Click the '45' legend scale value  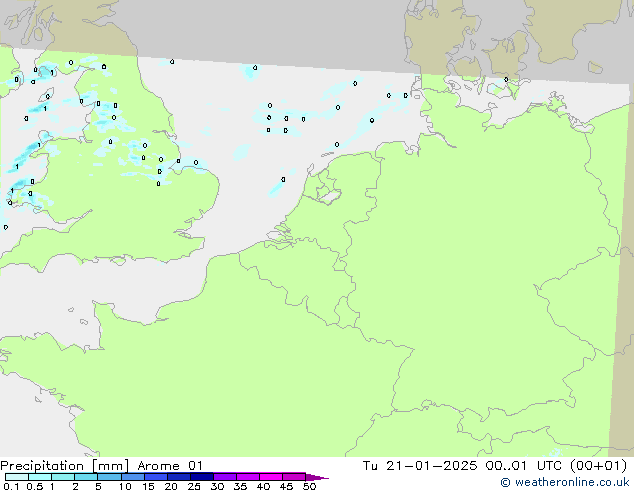pos(286,486)
